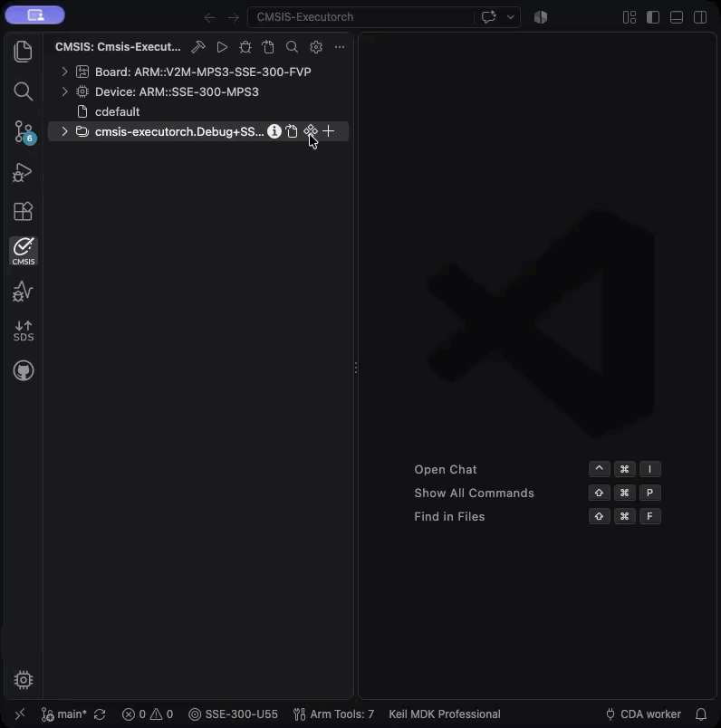Toggle the bottom panel
The height and width of the screenshot is (728, 721).
pos(677,17)
